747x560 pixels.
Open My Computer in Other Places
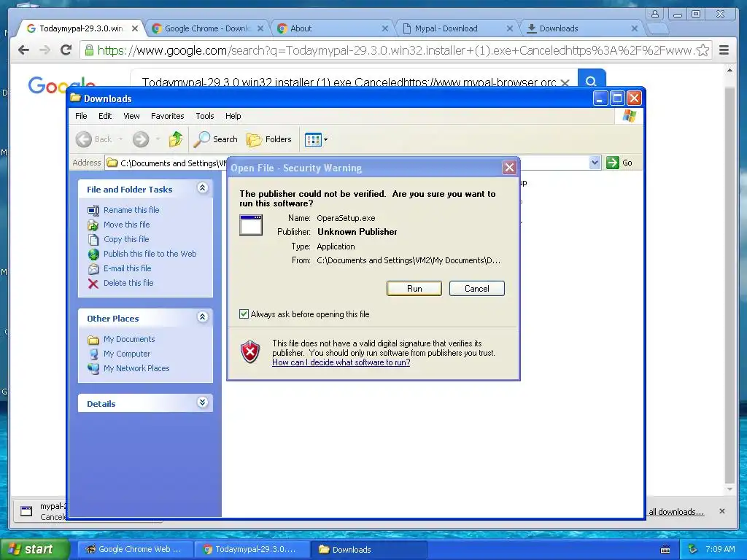[127, 354]
